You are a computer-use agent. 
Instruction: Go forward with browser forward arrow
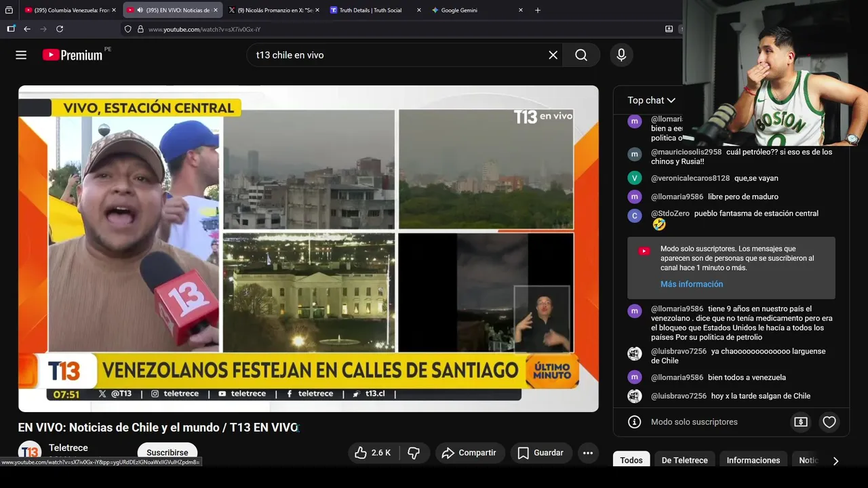[43, 29]
